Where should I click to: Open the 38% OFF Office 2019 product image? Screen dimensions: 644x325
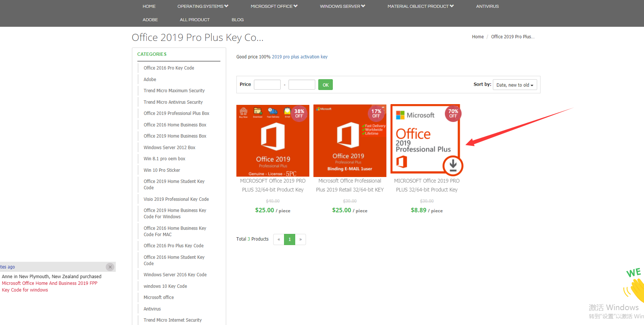tap(273, 141)
